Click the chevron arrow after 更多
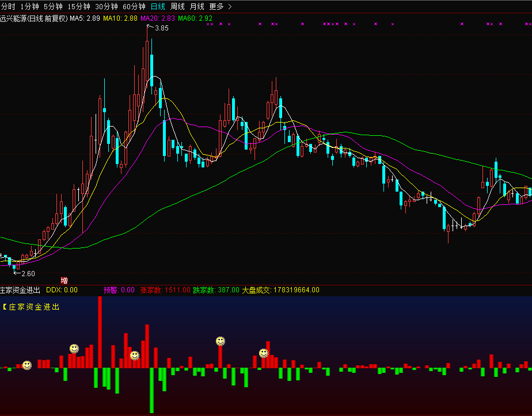This screenshot has height=416, width=532. point(230,6)
